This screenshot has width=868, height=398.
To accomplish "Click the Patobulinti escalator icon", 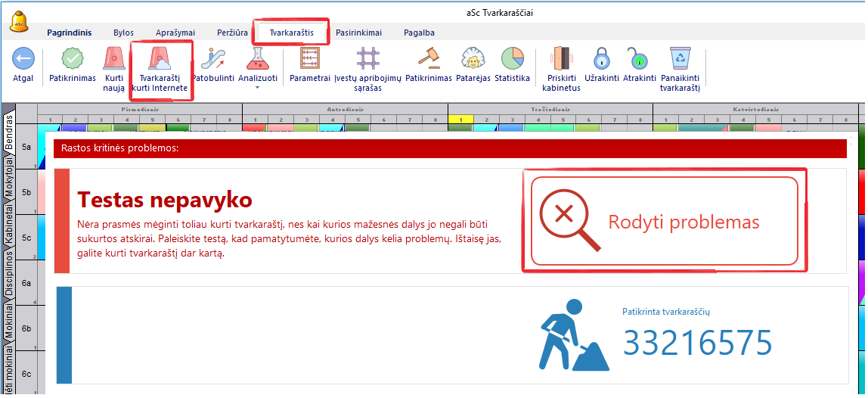I will pyautogui.click(x=213, y=58).
